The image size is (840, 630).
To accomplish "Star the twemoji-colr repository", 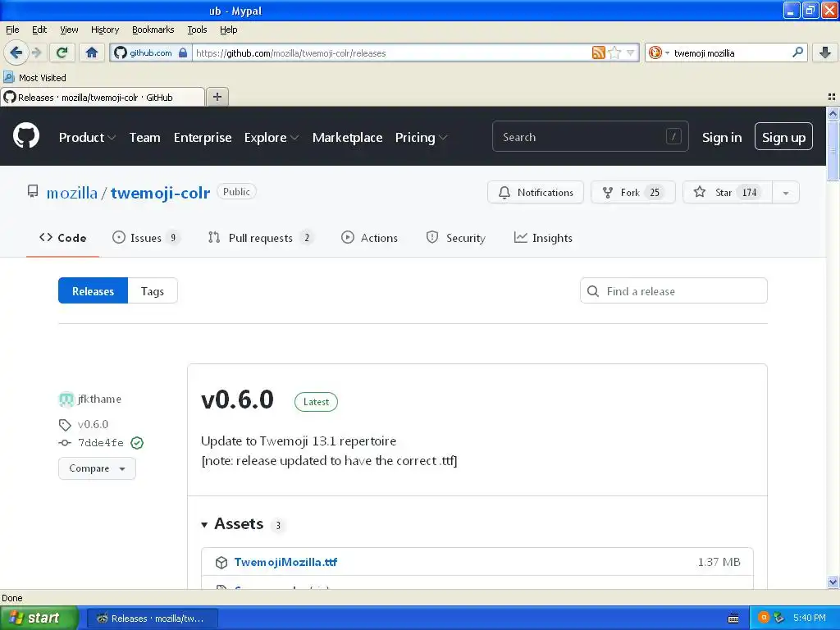I will 728,192.
